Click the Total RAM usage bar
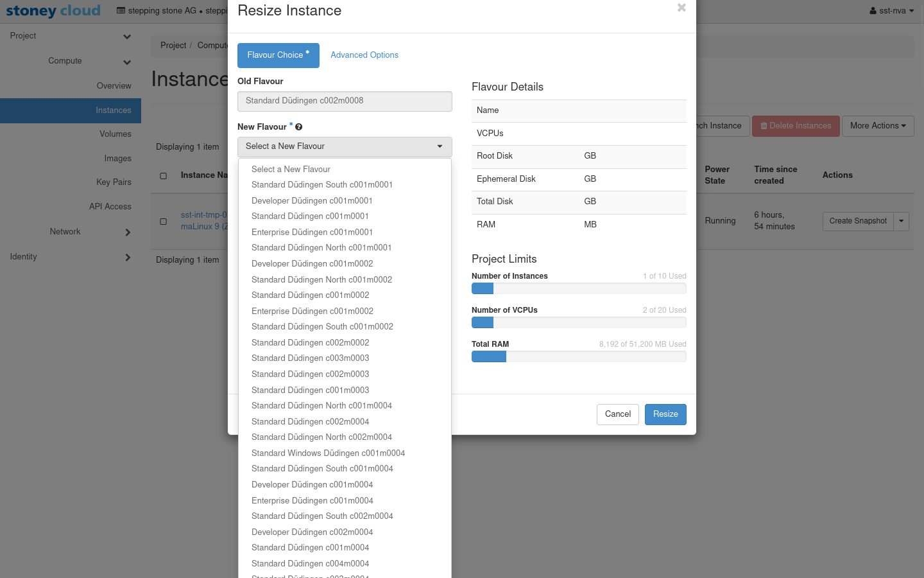 pos(578,357)
